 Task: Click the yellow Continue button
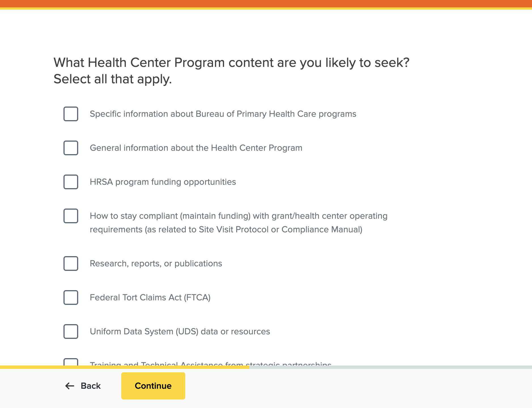pyautogui.click(x=153, y=386)
